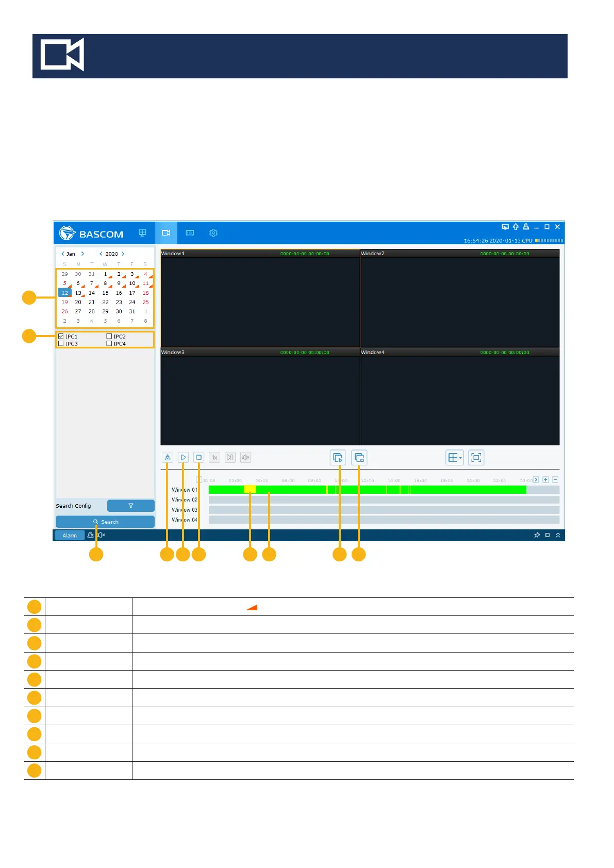Click the Window 03 timeline track
614x868 pixels.
pyautogui.click(x=384, y=510)
